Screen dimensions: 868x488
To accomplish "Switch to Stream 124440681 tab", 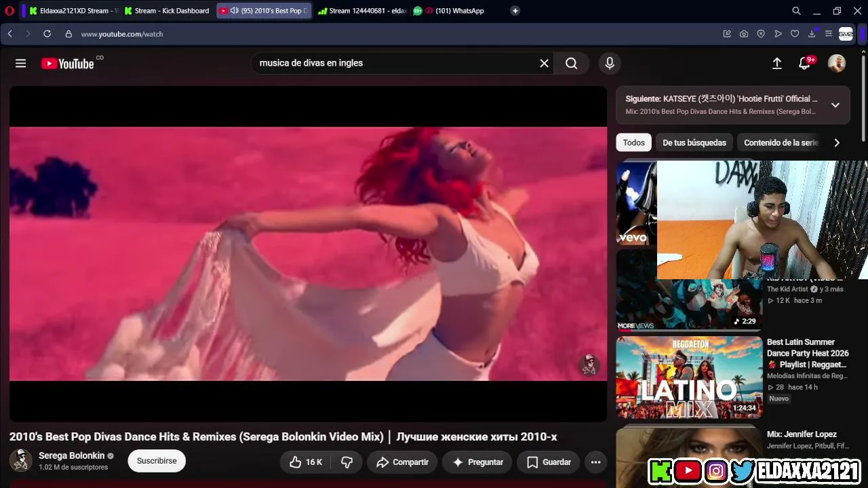I will point(361,11).
